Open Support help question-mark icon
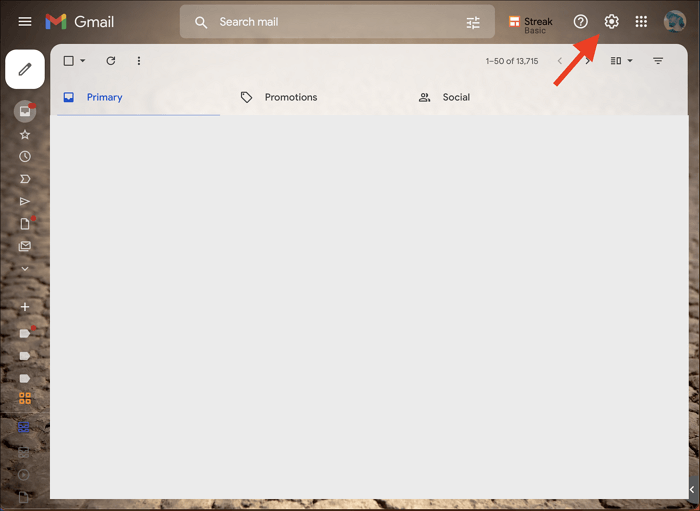 (580, 21)
